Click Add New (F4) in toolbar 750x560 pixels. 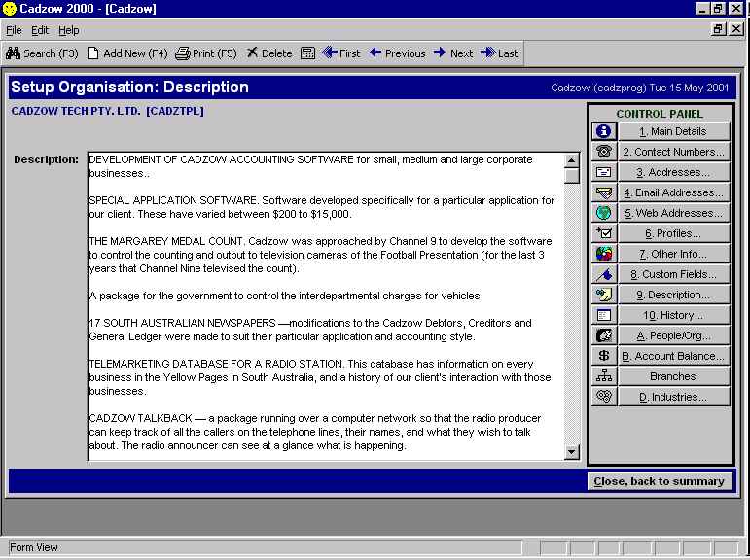point(127,53)
